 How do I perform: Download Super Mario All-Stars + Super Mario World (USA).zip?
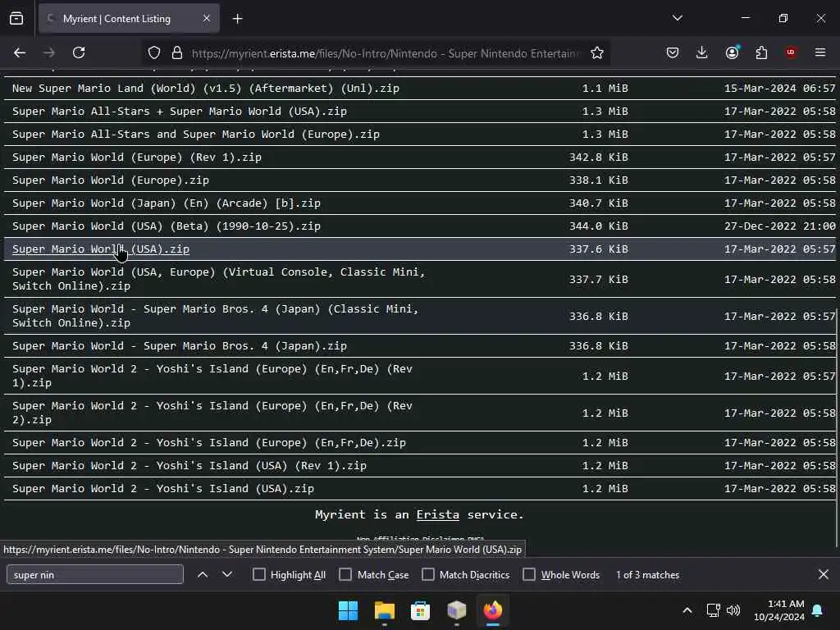(180, 112)
